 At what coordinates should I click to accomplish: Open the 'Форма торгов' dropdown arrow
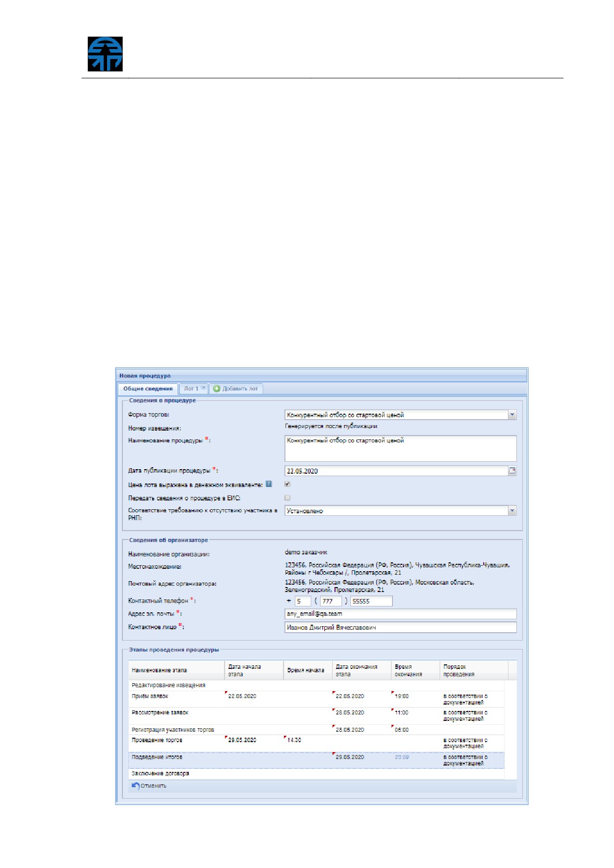[512, 415]
